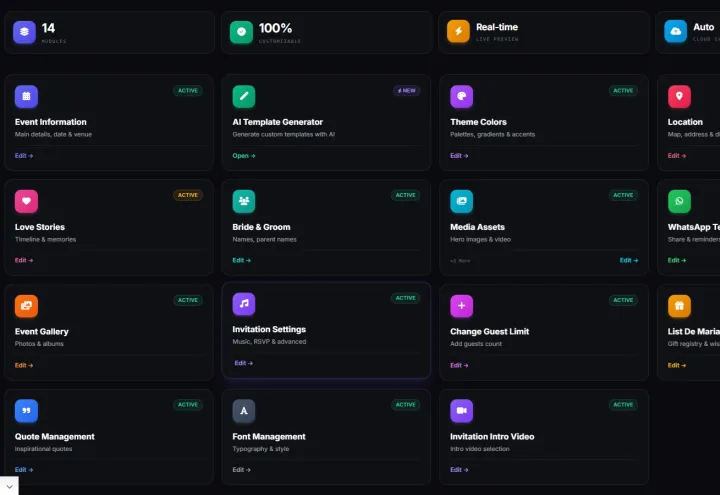Click the WhatsApp icon
720x495 pixels.
(679, 201)
